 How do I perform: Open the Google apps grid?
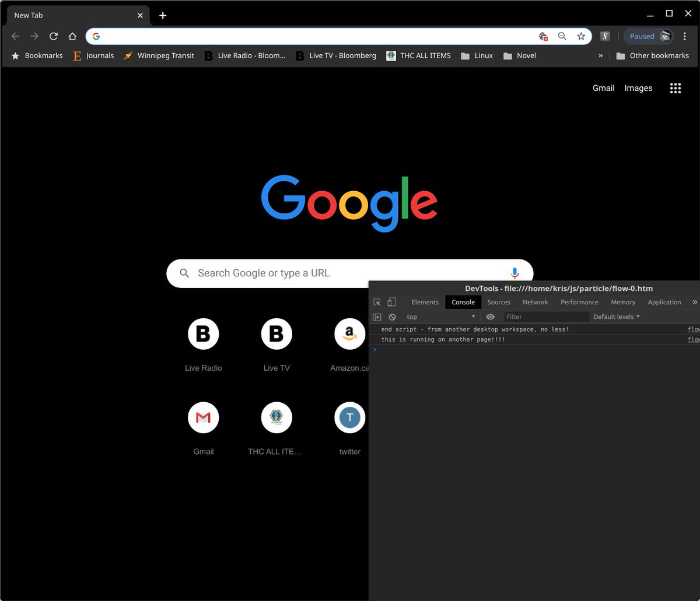(675, 88)
